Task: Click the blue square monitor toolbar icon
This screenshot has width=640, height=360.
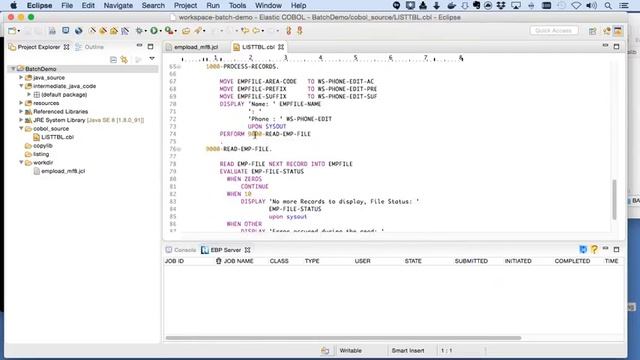Action: coord(65,31)
